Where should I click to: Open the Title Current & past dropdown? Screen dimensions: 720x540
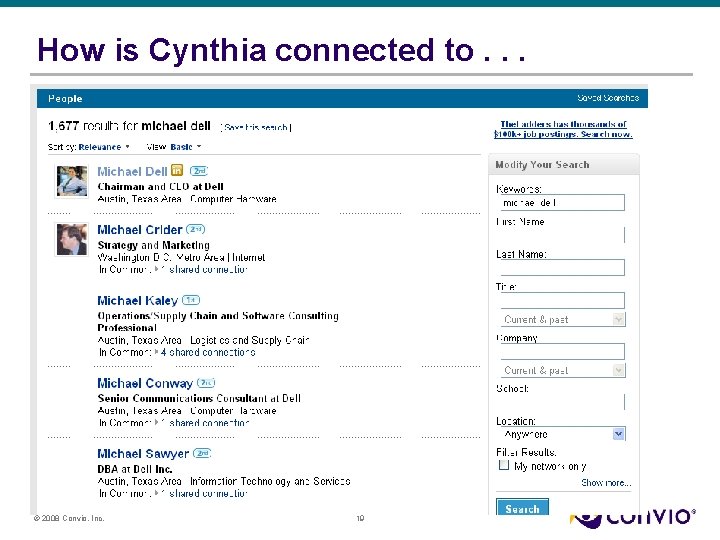(563, 319)
